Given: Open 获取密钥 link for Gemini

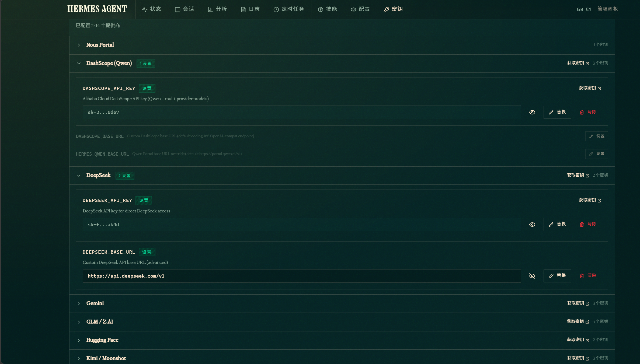Looking at the screenshot, I should (x=578, y=303).
